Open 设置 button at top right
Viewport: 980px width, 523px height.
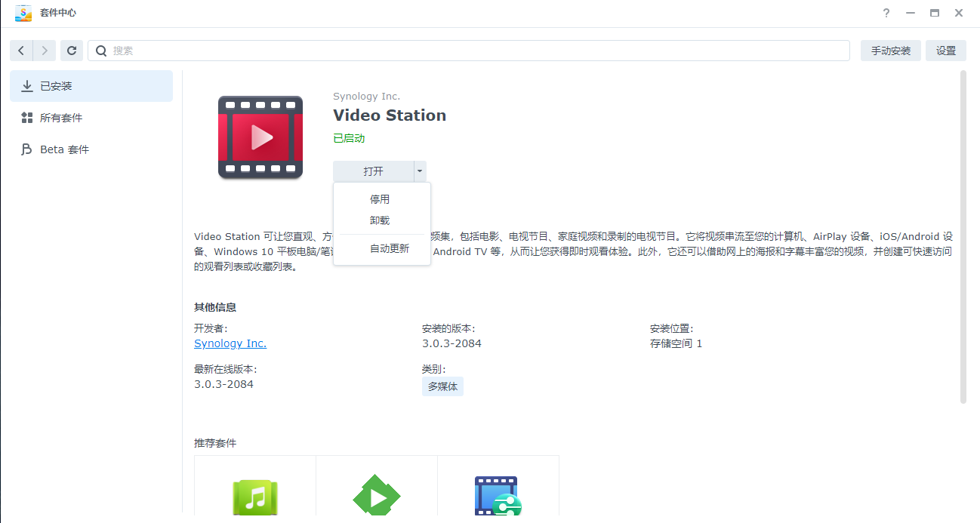click(946, 51)
